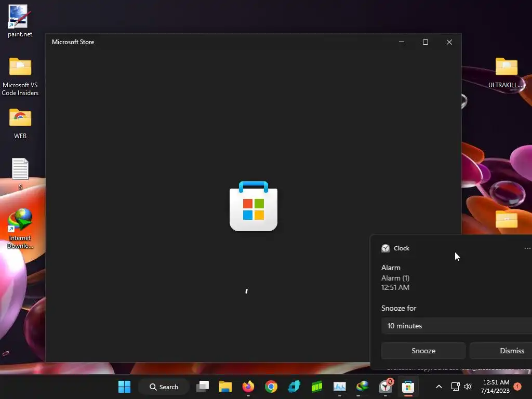Screen dimensions: 532x399
Task: Open the Clock notification options menu
Action: pos(527,248)
